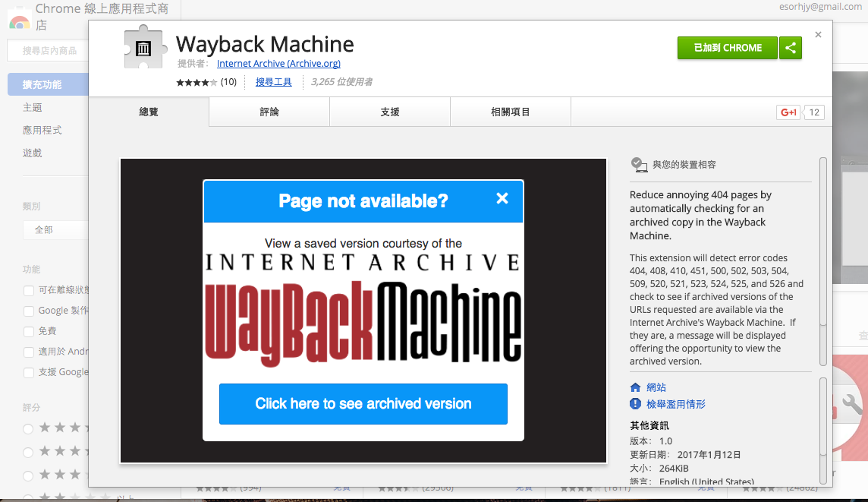Switch to the 總覽 tab
The image size is (868, 502).
[149, 112]
